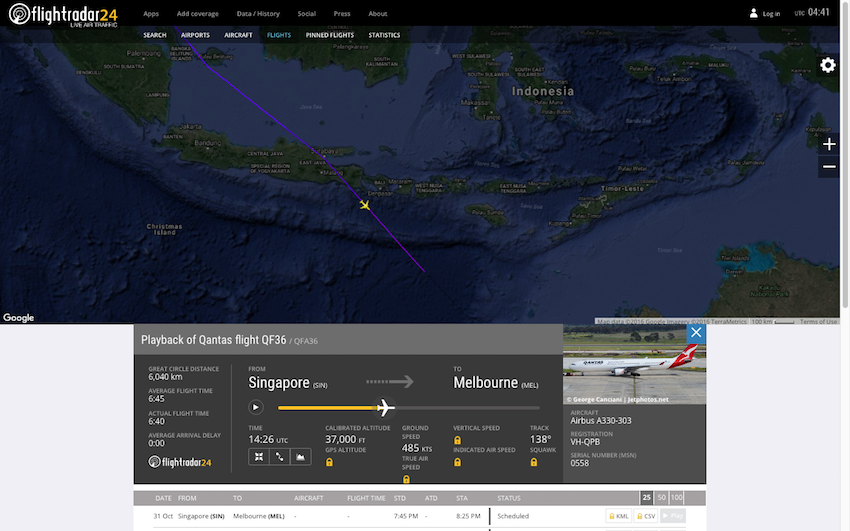Click the 37,000 FT altitude value
The width and height of the screenshot is (850, 531).
coord(345,439)
